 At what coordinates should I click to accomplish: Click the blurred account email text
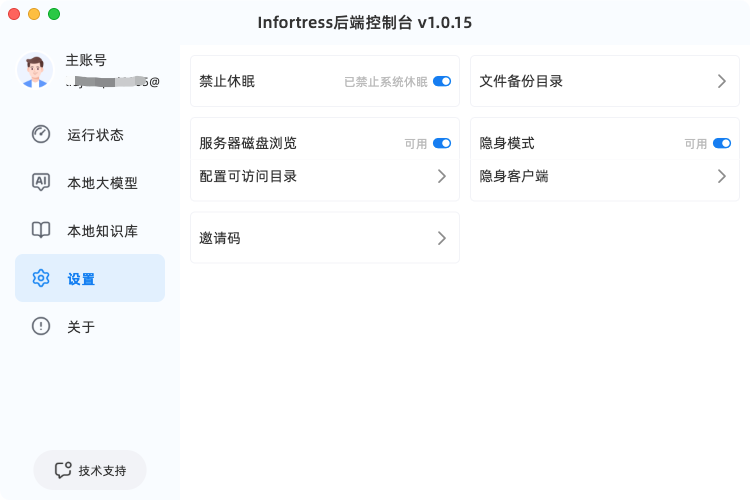click(x=112, y=82)
